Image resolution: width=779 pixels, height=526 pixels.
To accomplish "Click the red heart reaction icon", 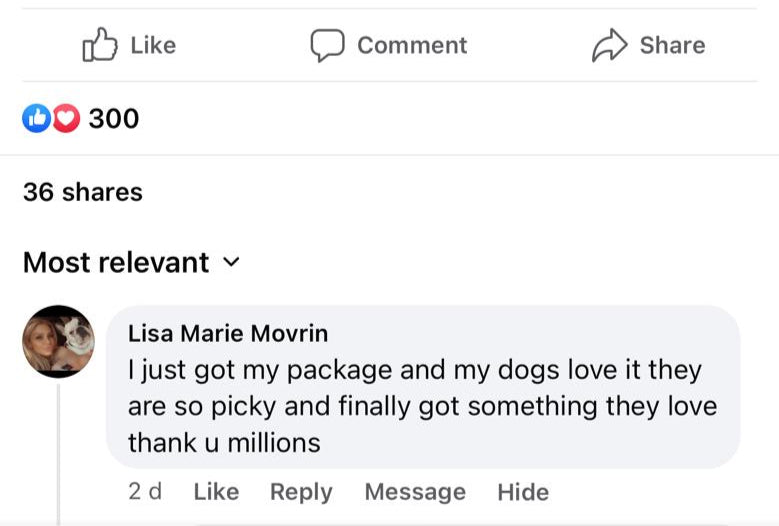I will coord(65,119).
